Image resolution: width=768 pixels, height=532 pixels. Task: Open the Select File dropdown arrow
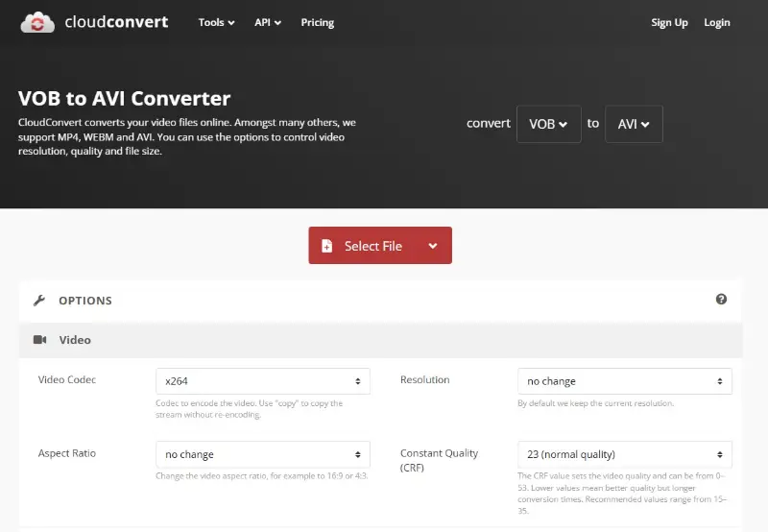[x=433, y=246]
